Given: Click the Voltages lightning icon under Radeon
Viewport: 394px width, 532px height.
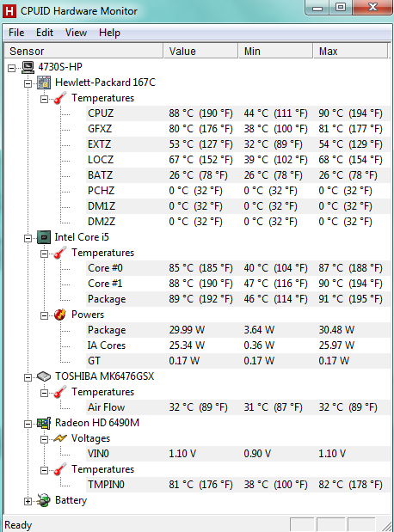Looking at the screenshot, I should (59, 438).
